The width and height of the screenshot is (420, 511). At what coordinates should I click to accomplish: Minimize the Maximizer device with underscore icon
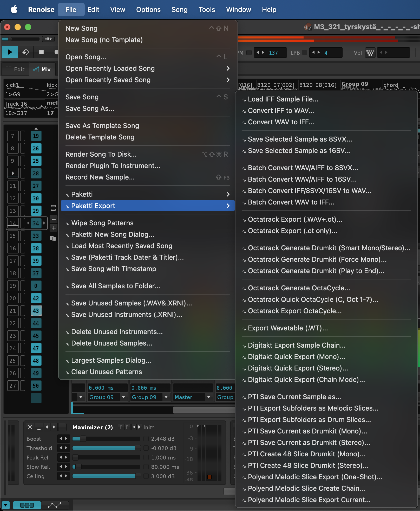click(39, 427)
